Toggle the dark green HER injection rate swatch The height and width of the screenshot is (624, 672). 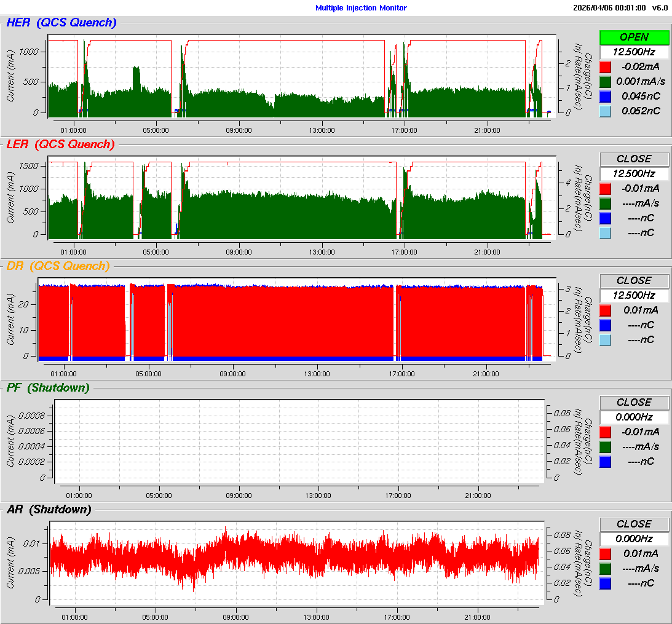click(x=606, y=81)
